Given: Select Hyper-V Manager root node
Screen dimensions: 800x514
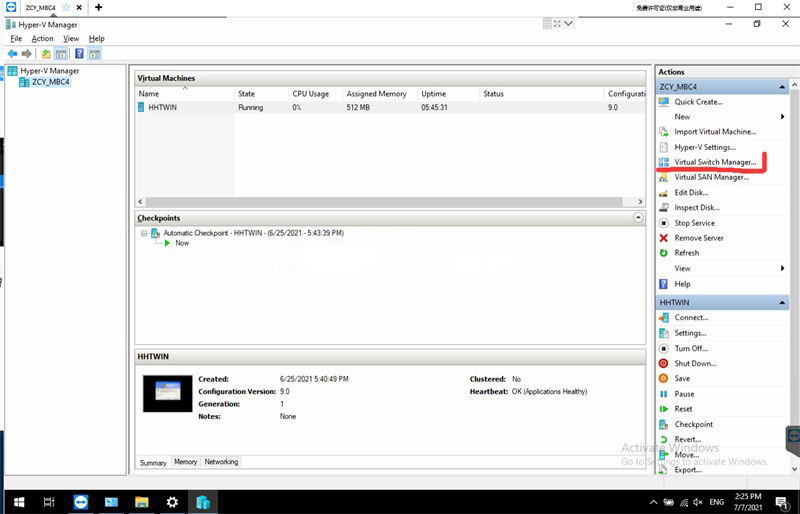Looking at the screenshot, I should click(x=49, y=70).
